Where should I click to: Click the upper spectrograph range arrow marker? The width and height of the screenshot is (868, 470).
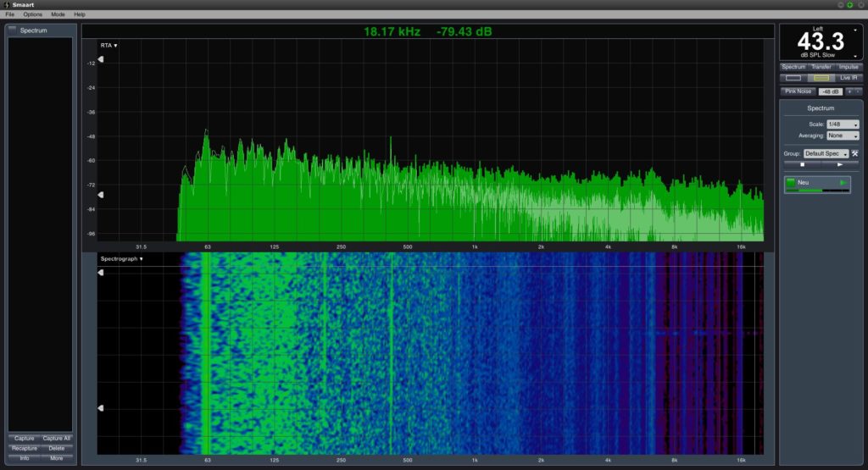[x=101, y=273]
